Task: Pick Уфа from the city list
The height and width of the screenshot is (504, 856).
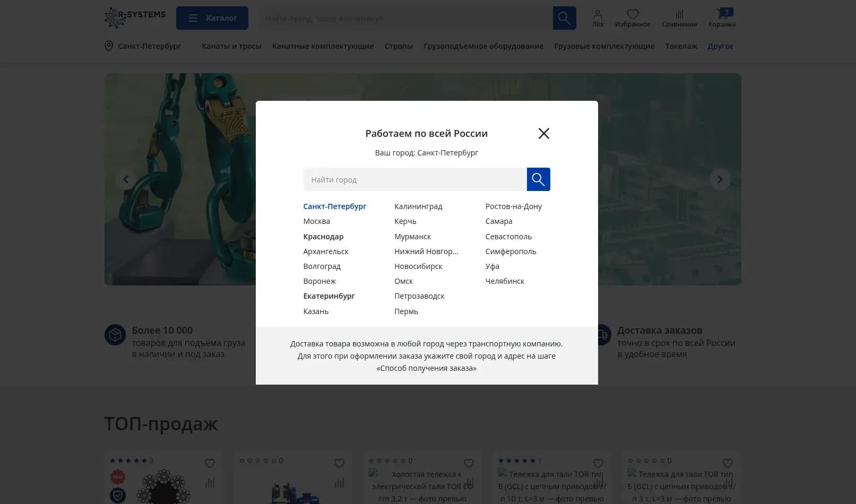Action: (x=492, y=266)
